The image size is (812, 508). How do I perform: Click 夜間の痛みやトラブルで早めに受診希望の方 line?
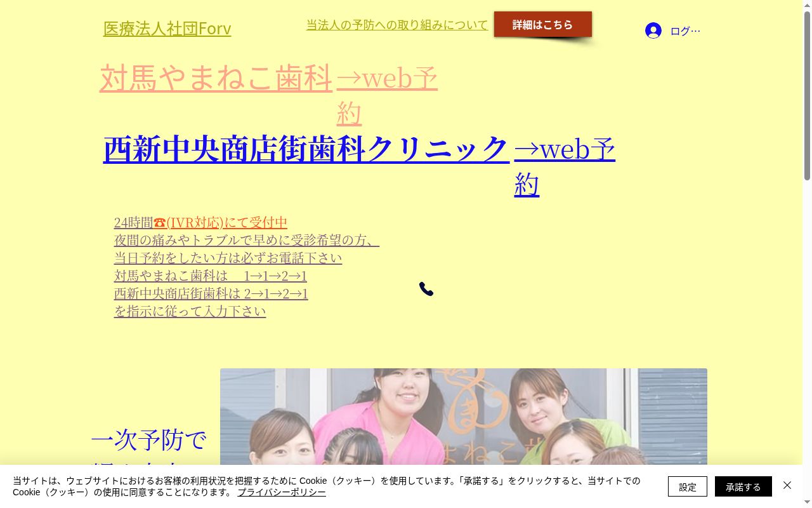247,240
